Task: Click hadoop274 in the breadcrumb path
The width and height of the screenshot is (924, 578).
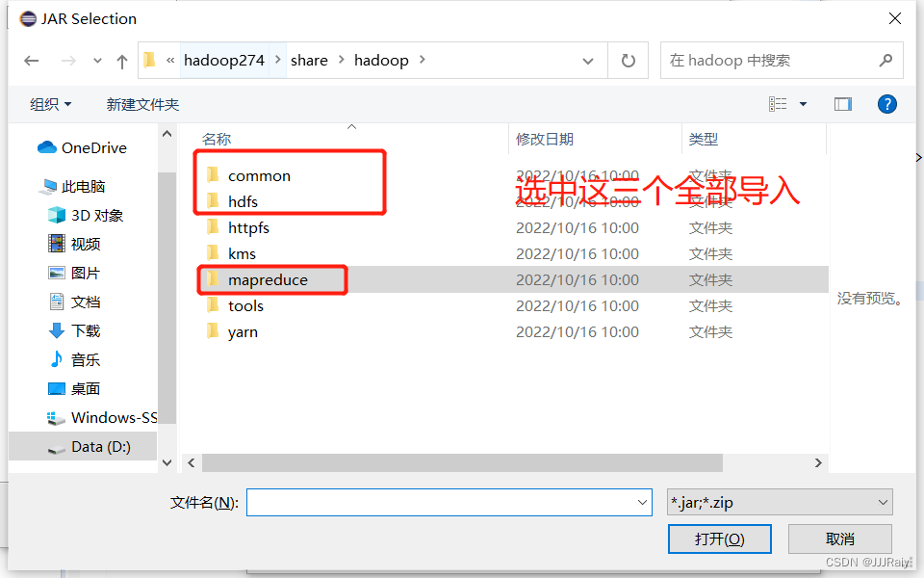Action: pos(224,60)
